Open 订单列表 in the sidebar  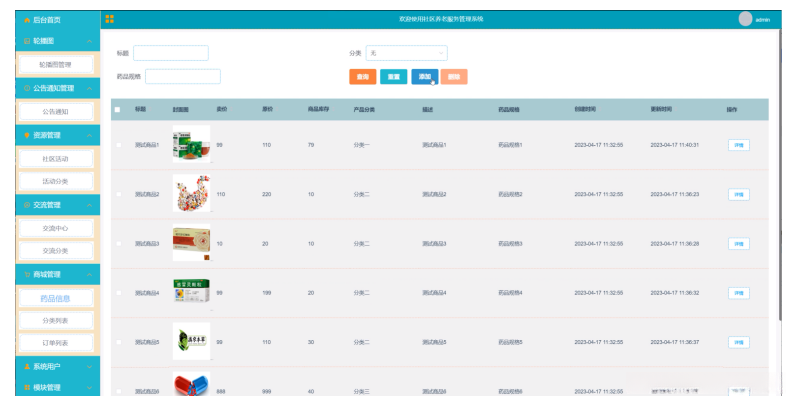click(x=56, y=343)
